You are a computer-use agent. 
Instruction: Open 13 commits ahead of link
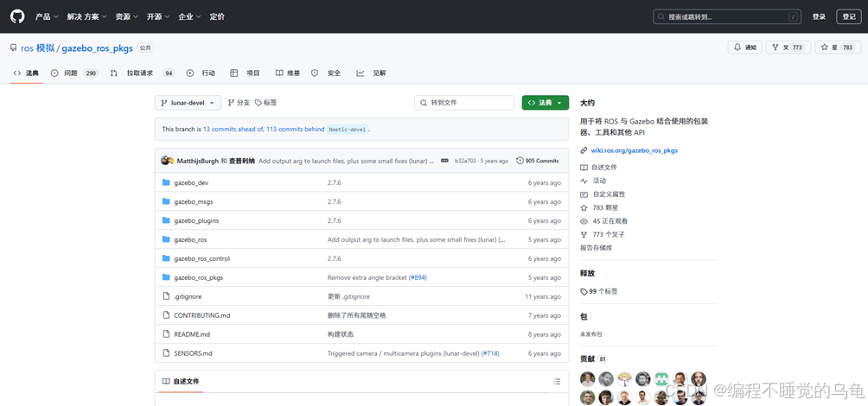pyautogui.click(x=233, y=129)
